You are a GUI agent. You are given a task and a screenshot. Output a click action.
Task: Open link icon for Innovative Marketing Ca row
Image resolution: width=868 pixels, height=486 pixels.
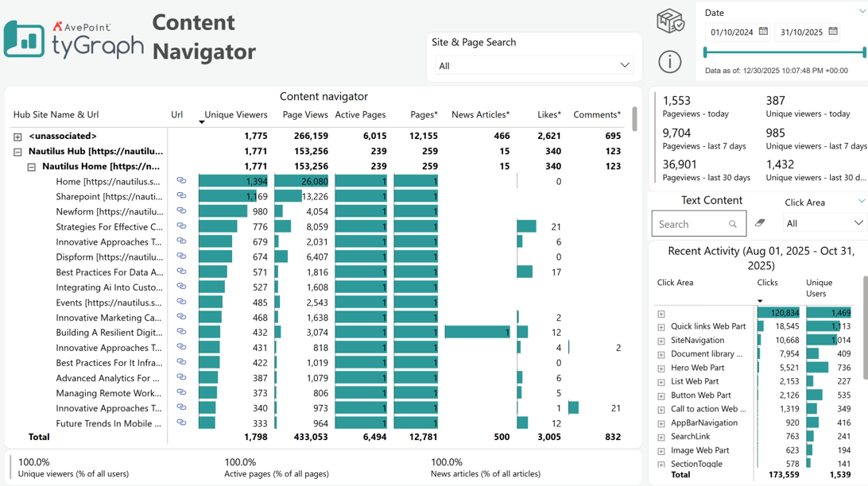[x=181, y=317]
